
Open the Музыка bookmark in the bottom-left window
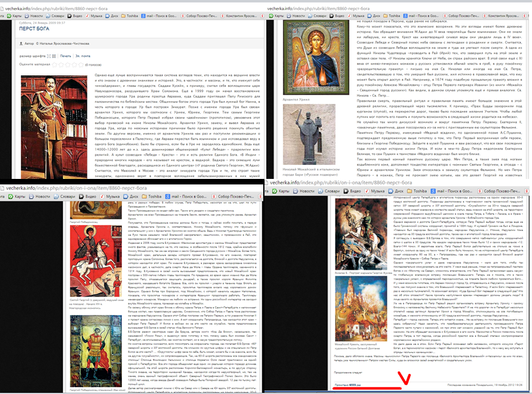(x=110, y=197)
